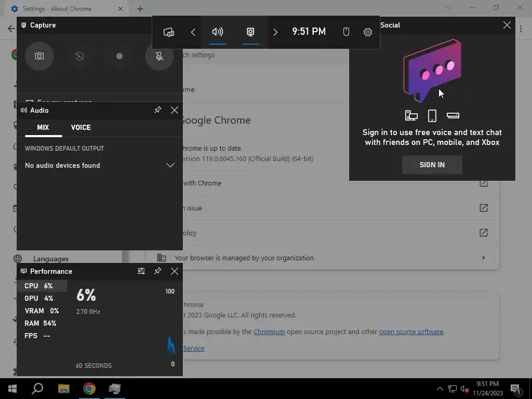Open Performance widget options
Screen dimensions: 532x399
coord(141,271)
